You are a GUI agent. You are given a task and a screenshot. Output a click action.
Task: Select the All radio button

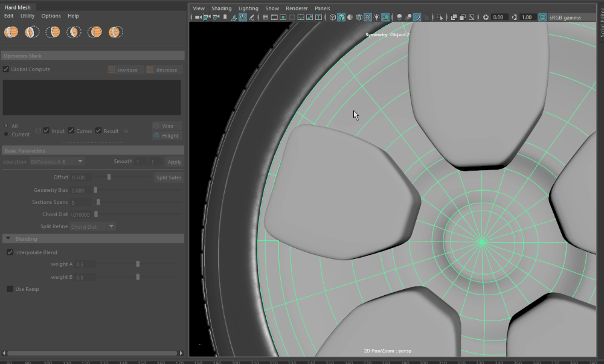click(x=6, y=126)
